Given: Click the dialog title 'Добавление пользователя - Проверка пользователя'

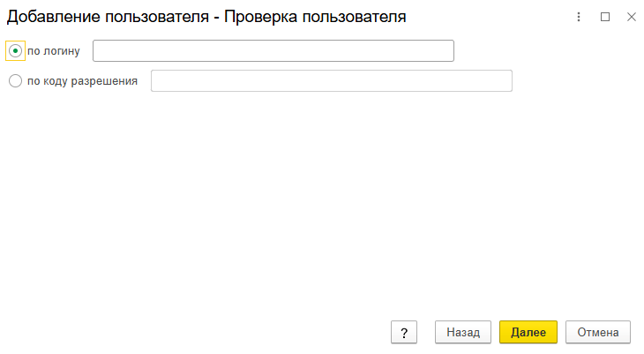Looking at the screenshot, I should coord(206,17).
